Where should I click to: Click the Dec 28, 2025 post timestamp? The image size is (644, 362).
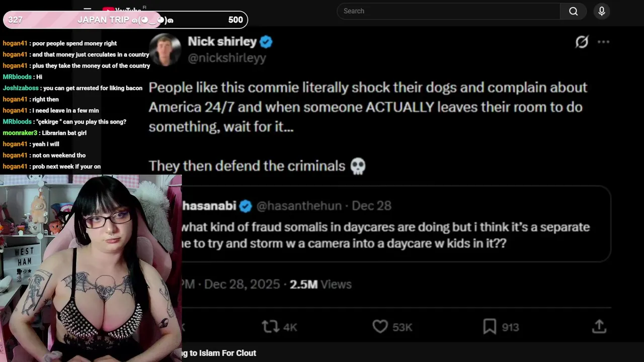click(242, 284)
